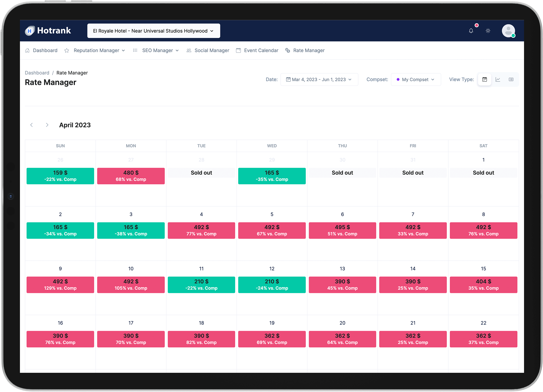This screenshot has width=543, height=392.
Task: Click the Hotrank logo icon
Action: (30, 31)
